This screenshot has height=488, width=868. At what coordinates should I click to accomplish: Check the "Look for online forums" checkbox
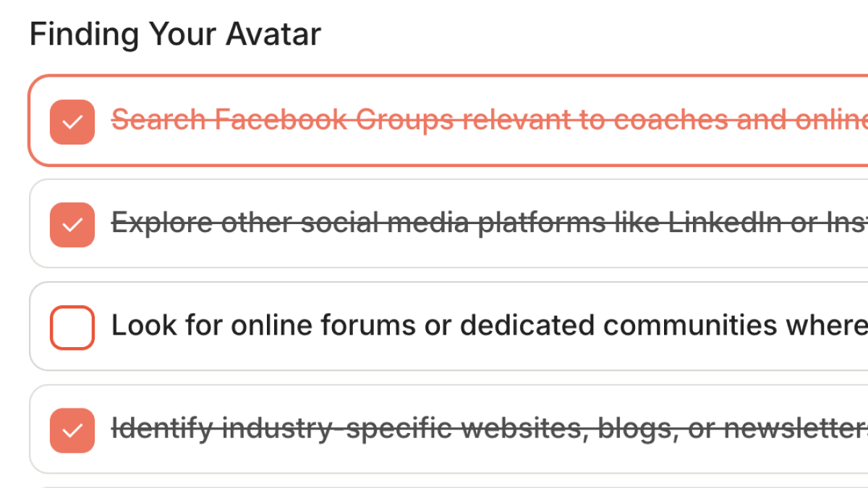point(72,328)
